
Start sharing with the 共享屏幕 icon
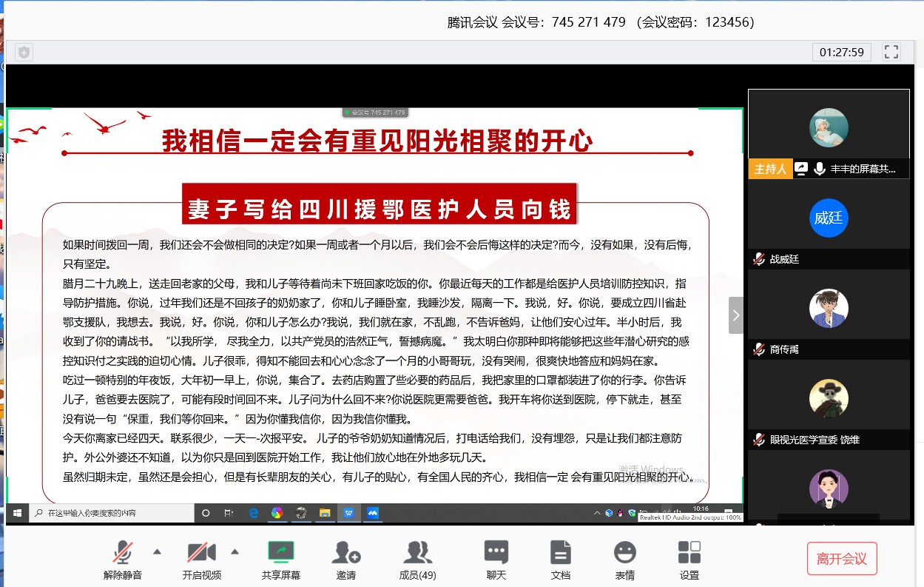[280, 559]
